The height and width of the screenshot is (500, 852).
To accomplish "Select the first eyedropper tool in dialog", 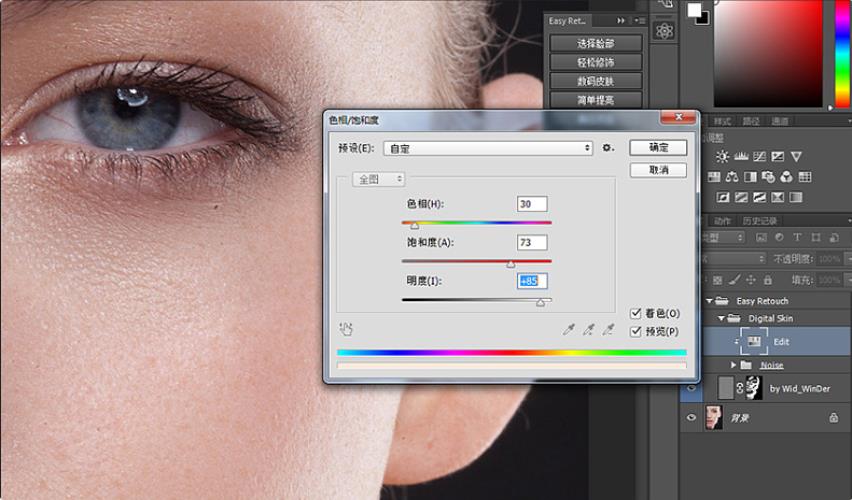I will [x=569, y=329].
